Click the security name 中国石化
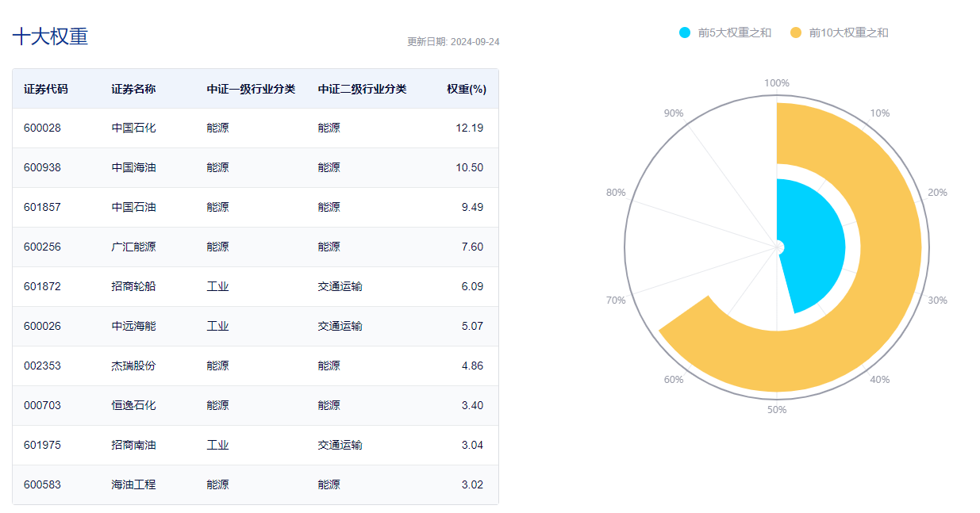The width and height of the screenshot is (980, 513). (133, 128)
